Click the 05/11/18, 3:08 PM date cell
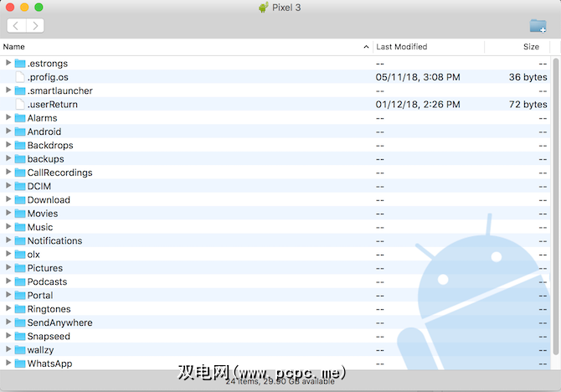Screen dimensions: 561x392 point(418,77)
